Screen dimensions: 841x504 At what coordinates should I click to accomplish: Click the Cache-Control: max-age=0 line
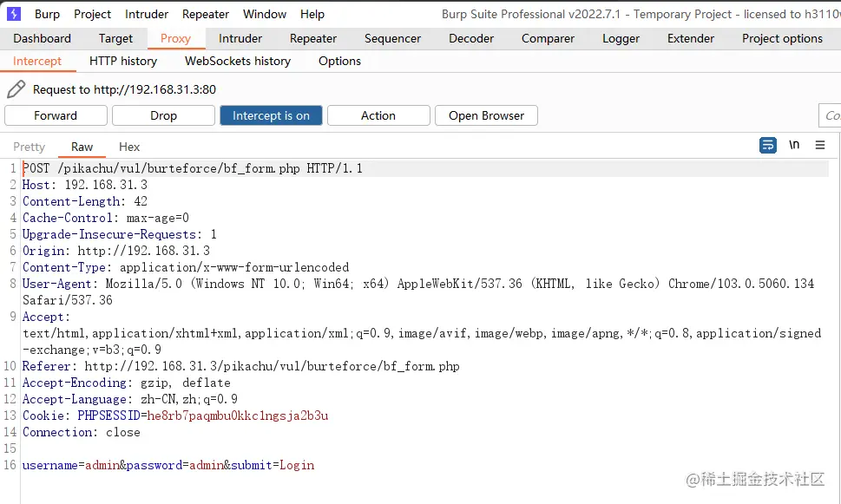click(106, 219)
